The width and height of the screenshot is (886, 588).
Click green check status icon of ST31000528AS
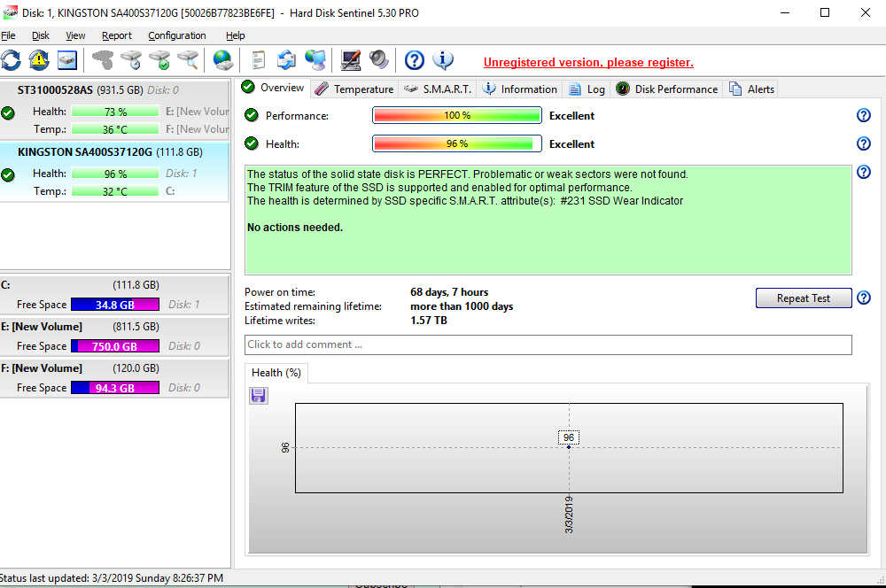8,113
